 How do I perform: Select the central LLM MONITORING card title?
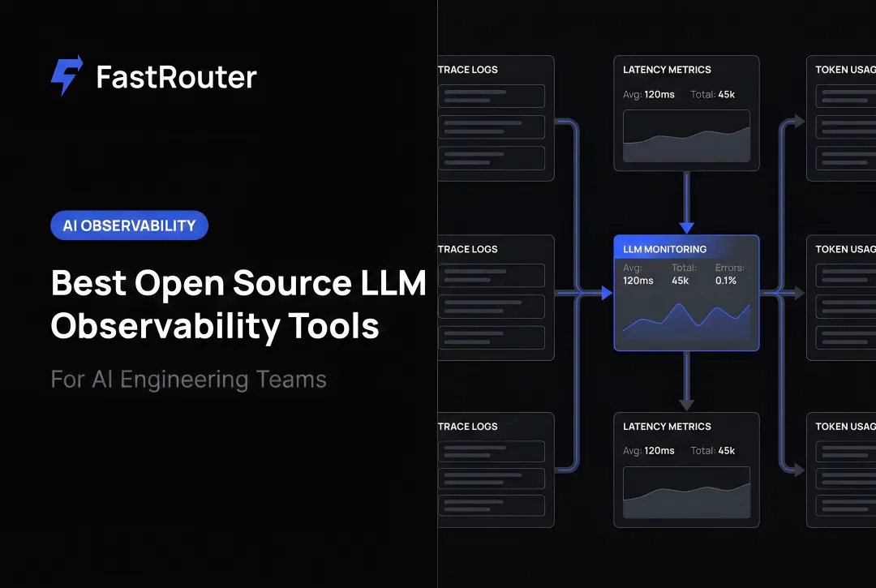click(664, 249)
